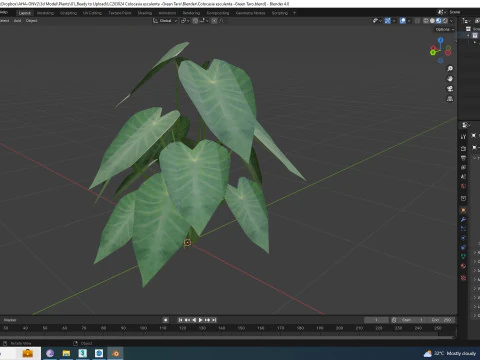Switch to the UV Editing workspace tab
The width and height of the screenshot is (480, 360).
pyautogui.click(x=92, y=13)
